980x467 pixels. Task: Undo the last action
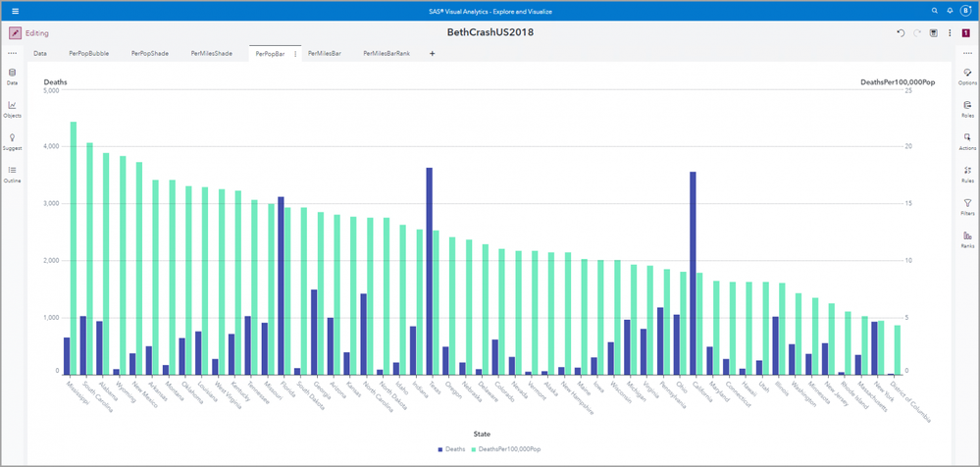click(x=901, y=33)
